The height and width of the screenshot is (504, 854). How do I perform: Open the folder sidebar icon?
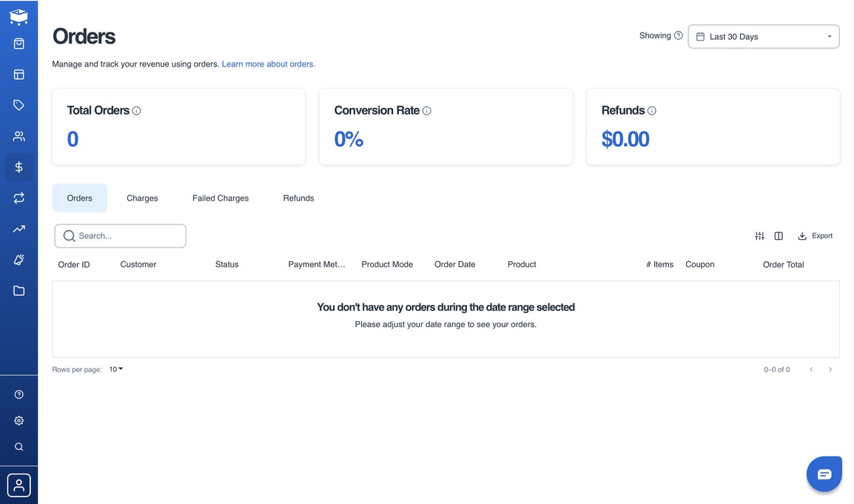pyautogui.click(x=19, y=290)
